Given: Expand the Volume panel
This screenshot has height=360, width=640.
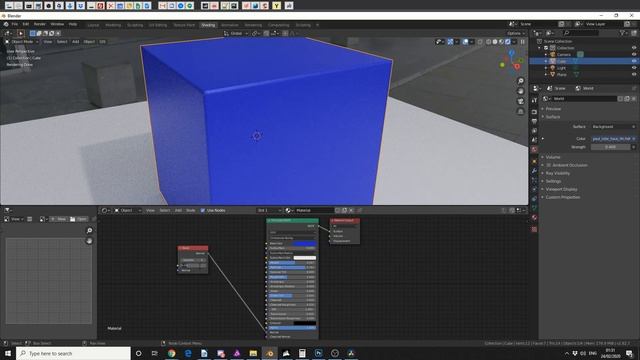Looking at the screenshot, I should (x=553, y=157).
